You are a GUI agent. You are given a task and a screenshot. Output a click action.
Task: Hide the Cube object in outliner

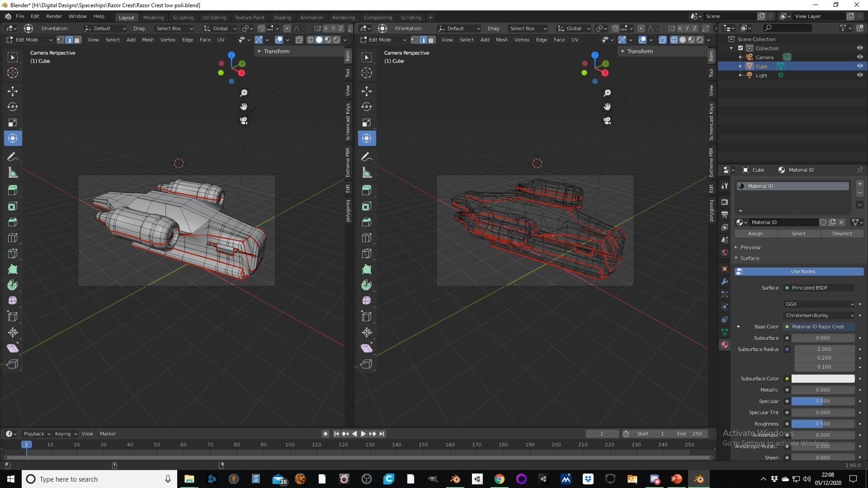pos(859,66)
